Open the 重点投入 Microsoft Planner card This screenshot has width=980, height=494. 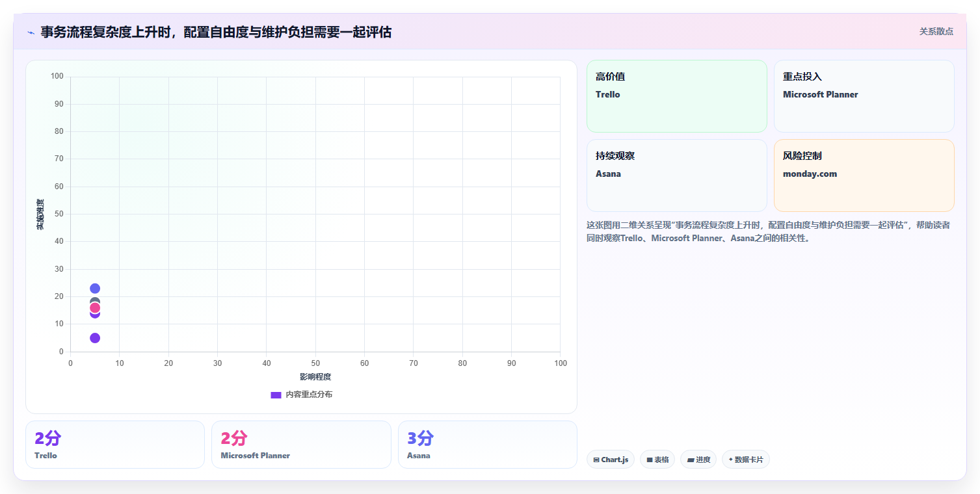coord(864,96)
